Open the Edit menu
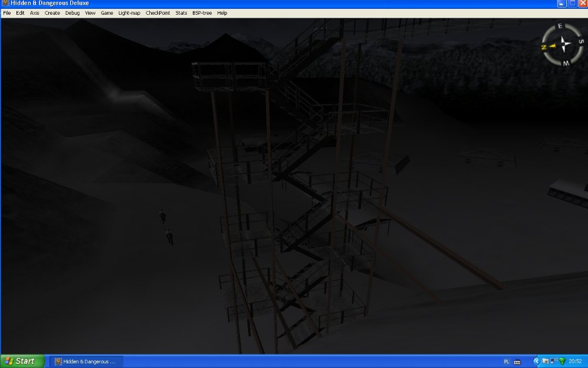 tap(20, 13)
